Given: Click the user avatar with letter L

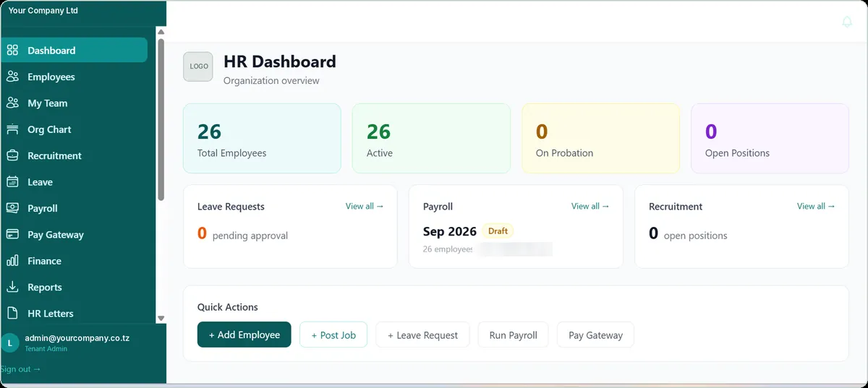Looking at the screenshot, I should pos(10,343).
